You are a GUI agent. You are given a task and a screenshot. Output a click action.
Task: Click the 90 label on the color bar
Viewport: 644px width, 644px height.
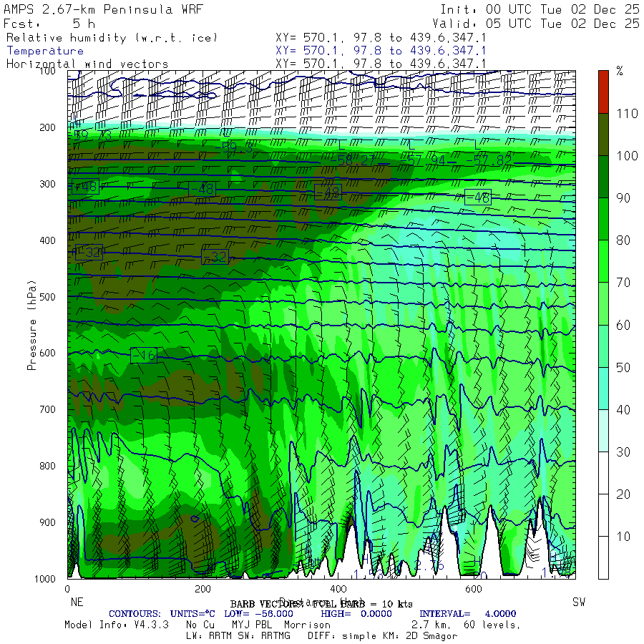(x=623, y=198)
